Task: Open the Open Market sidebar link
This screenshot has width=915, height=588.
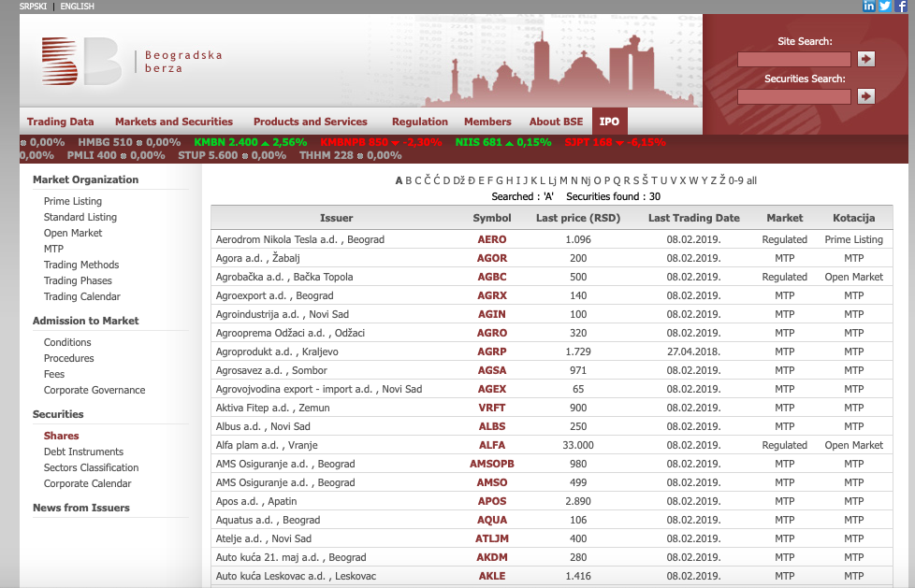Action: [x=73, y=233]
